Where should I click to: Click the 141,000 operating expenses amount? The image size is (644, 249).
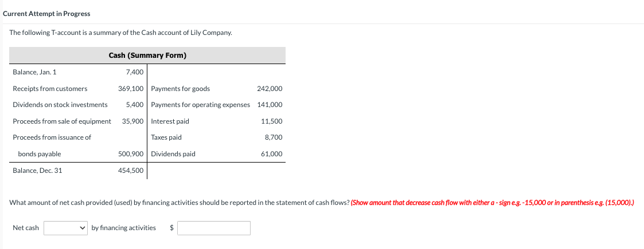pyautogui.click(x=270, y=105)
